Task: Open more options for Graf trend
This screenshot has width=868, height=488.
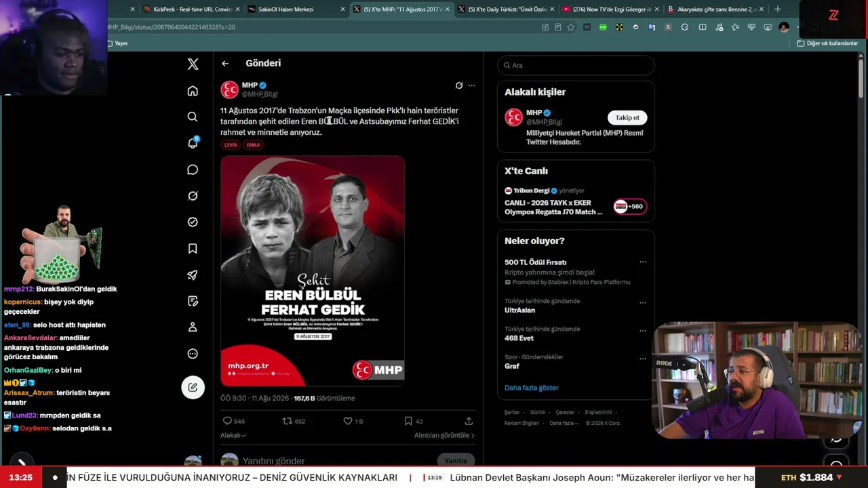Action: pyautogui.click(x=643, y=359)
